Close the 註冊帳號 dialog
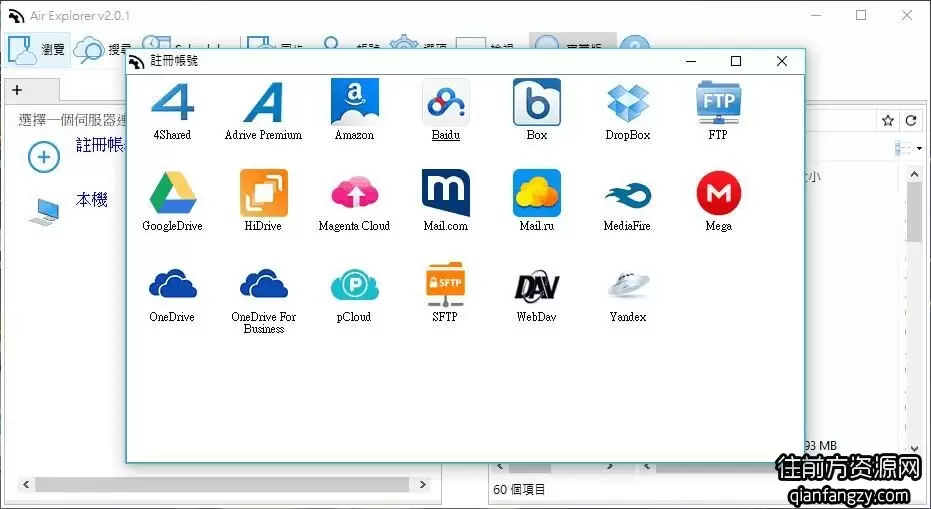Image resolution: width=931 pixels, height=509 pixels. pos(782,61)
